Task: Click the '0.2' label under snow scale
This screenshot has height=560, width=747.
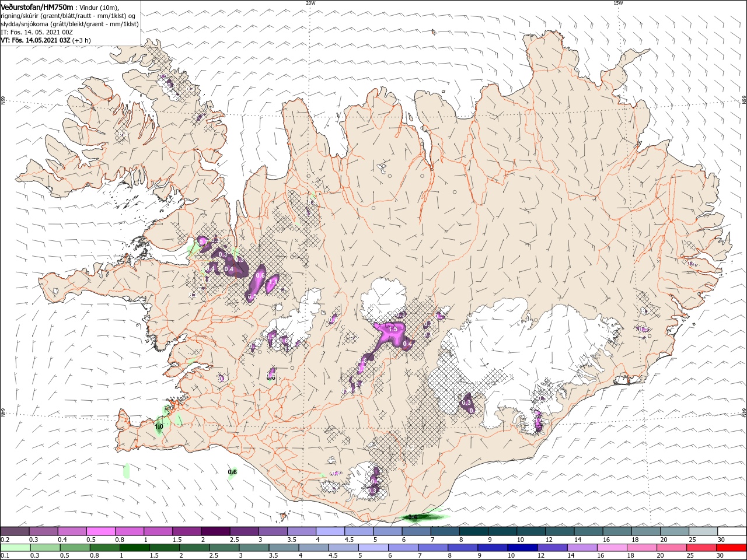Action: click(x=5, y=540)
